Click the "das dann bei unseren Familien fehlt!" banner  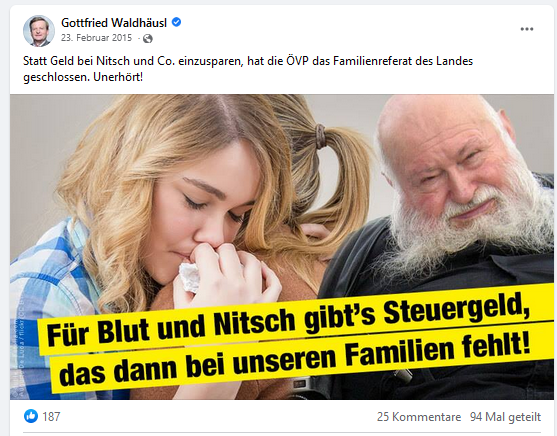tap(297, 360)
